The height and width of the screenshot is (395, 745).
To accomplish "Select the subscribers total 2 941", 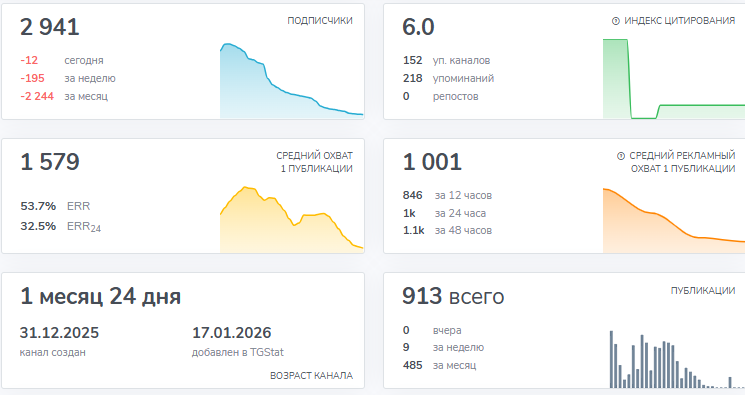I will point(49,27).
